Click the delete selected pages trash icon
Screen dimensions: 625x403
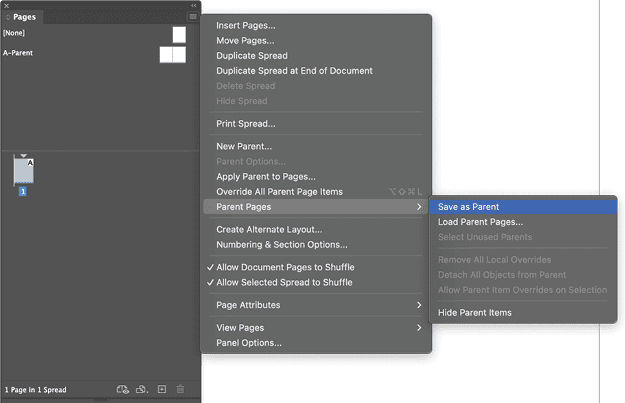pos(181,388)
